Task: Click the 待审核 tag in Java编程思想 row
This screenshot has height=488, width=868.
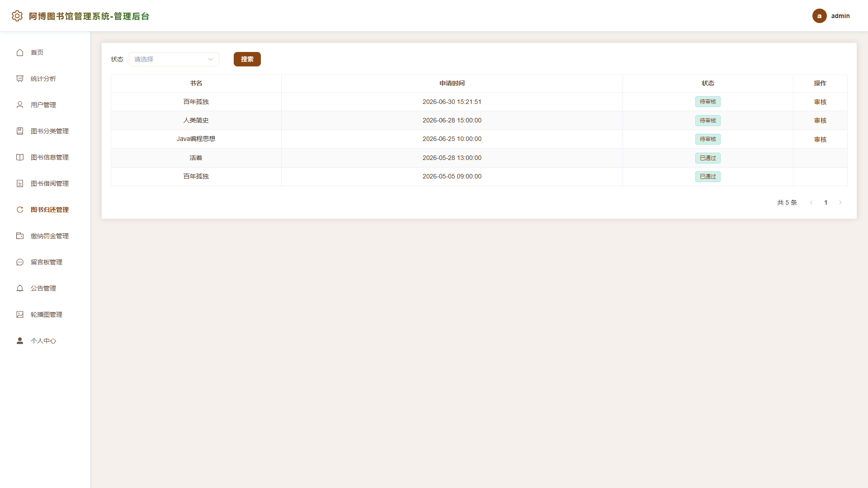Action: [x=708, y=139]
